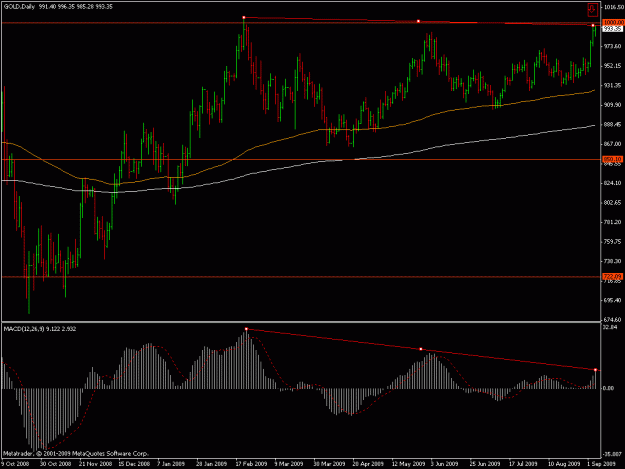This screenshot has height=469, width=625.
Task: Click the red down-arrow indicator icon
Action: click(592, 10)
